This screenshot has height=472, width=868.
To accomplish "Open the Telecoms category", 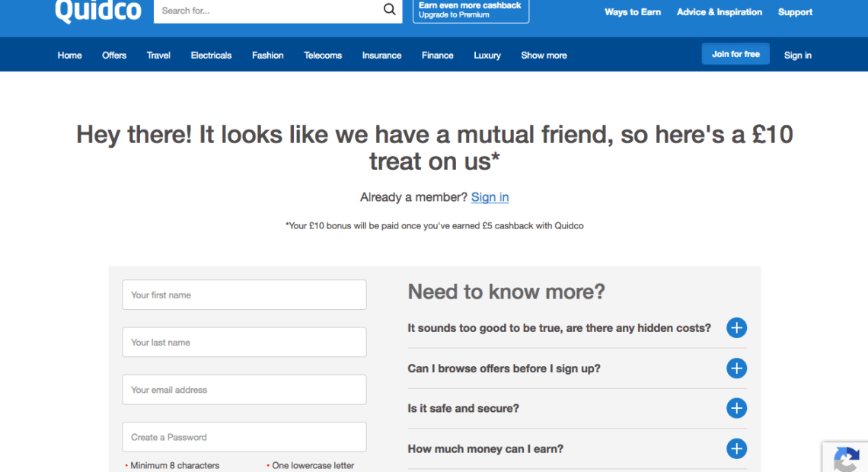I will 323,56.
